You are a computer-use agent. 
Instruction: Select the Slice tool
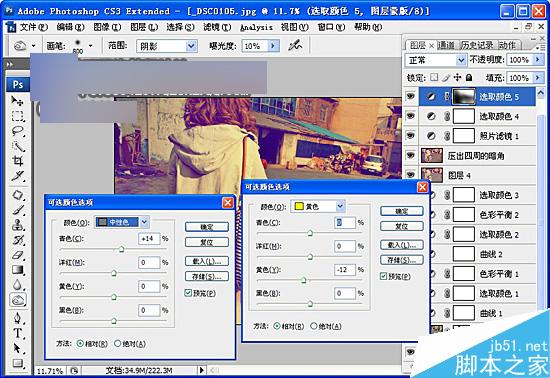pos(17,175)
